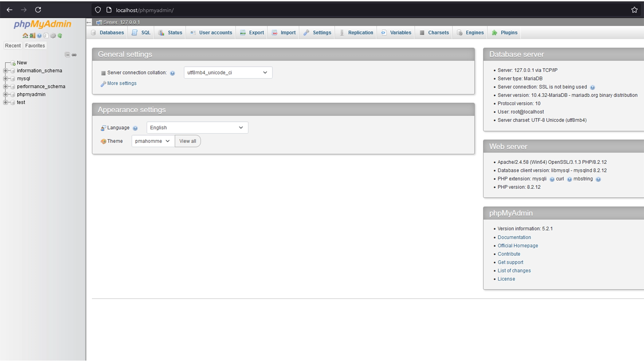644x362 pixels.
Task: Select performance_schema database name
Action: point(41,86)
